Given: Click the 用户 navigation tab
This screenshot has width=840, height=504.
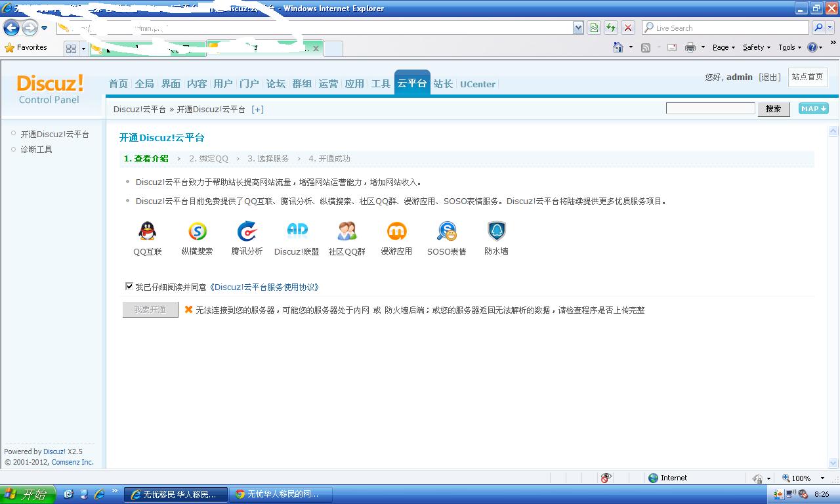Looking at the screenshot, I should 223,83.
